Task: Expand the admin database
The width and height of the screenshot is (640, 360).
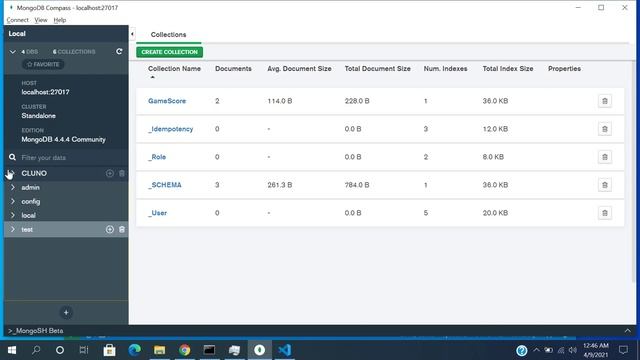Action: [x=13, y=187]
